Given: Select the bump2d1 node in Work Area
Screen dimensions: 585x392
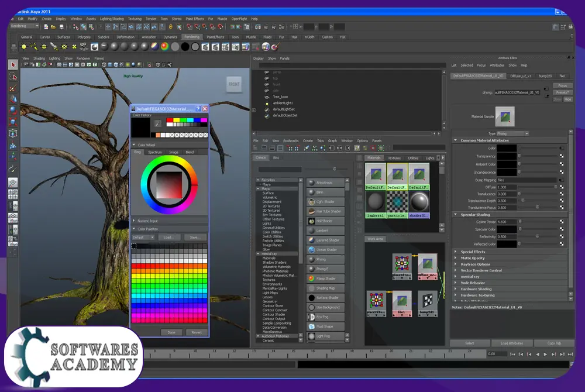Looking at the screenshot, I should [427, 304].
